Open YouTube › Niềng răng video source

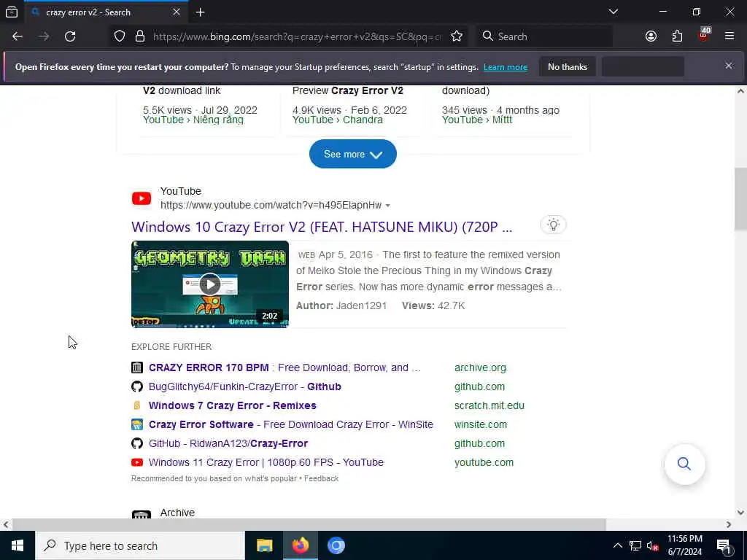coord(193,120)
